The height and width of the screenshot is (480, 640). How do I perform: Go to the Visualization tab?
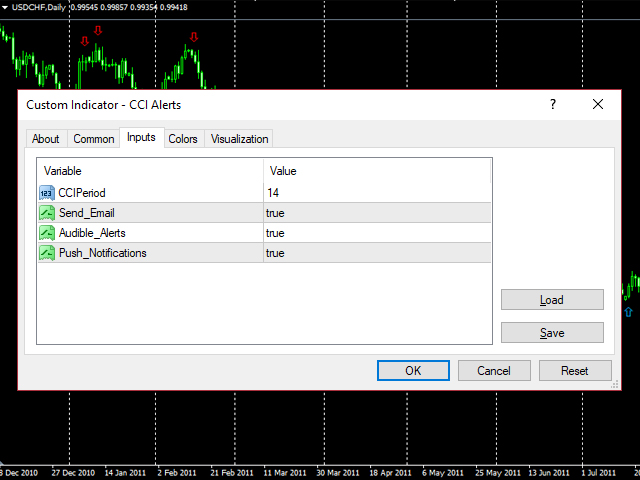[239, 139]
